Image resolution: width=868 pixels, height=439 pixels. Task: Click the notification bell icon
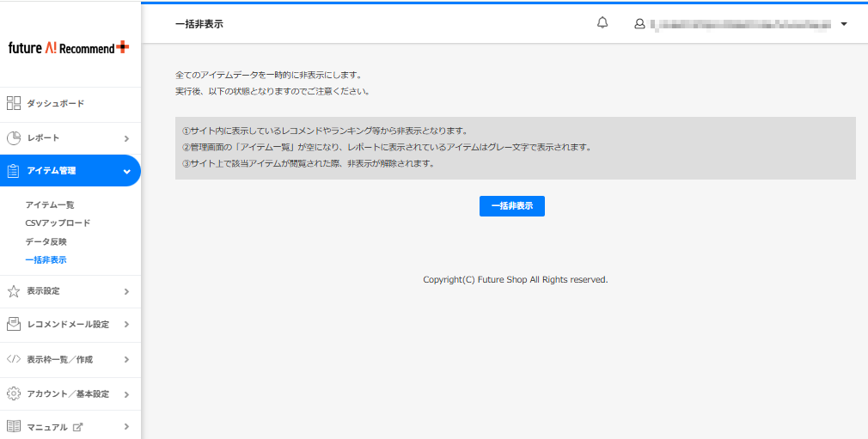[x=602, y=23]
